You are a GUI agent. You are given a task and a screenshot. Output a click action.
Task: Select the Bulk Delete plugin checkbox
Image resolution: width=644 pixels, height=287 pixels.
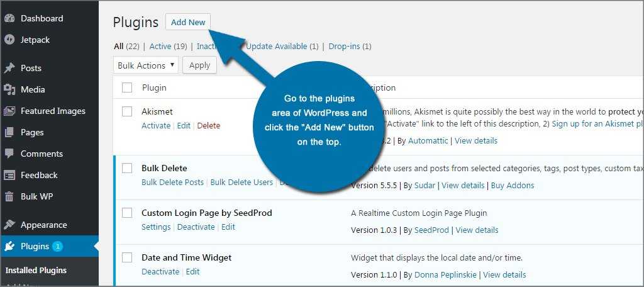tap(127, 168)
